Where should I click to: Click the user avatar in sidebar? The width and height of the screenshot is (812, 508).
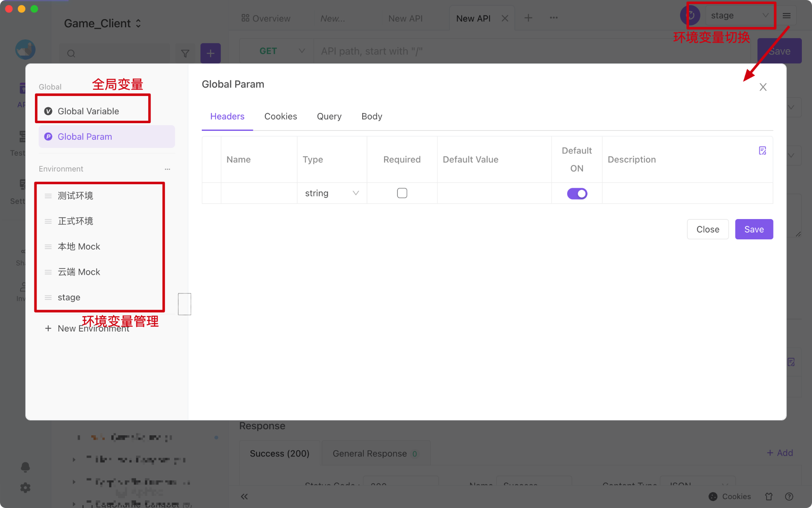click(25, 50)
